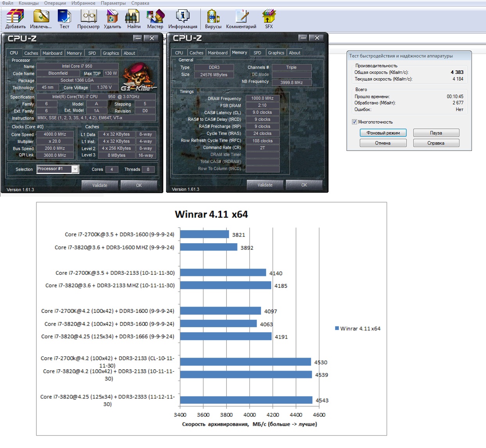The image size is (486, 448).
Task: Open the Параметры menu
Action: pos(113,3)
